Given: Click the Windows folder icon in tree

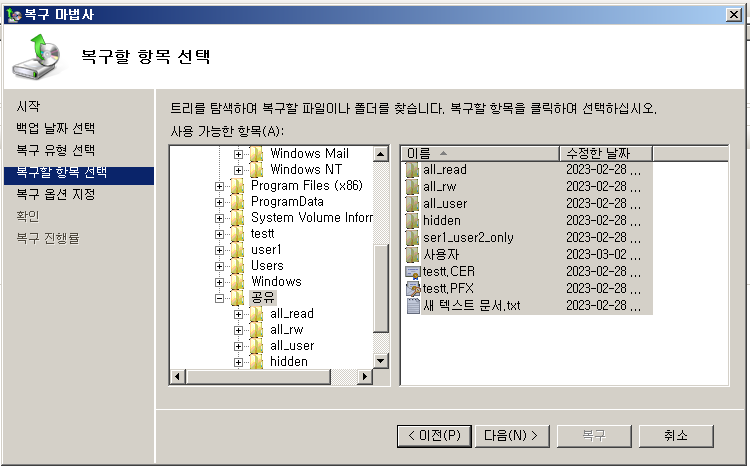Looking at the screenshot, I should click(x=238, y=282).
